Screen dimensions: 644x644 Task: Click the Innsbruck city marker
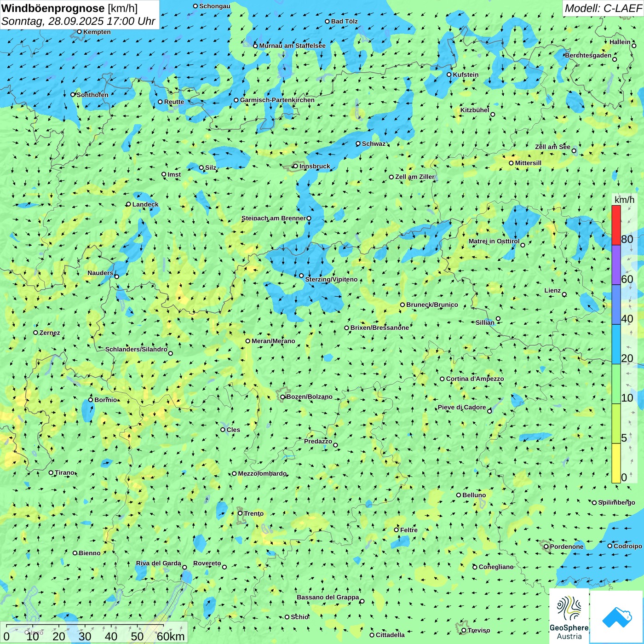click(296, 166)
